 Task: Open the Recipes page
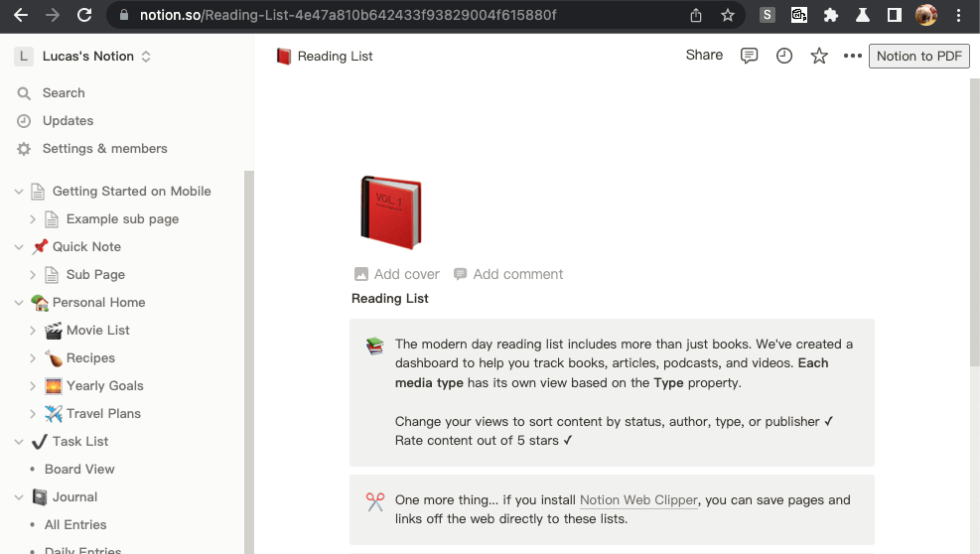(x=90, y=358)
